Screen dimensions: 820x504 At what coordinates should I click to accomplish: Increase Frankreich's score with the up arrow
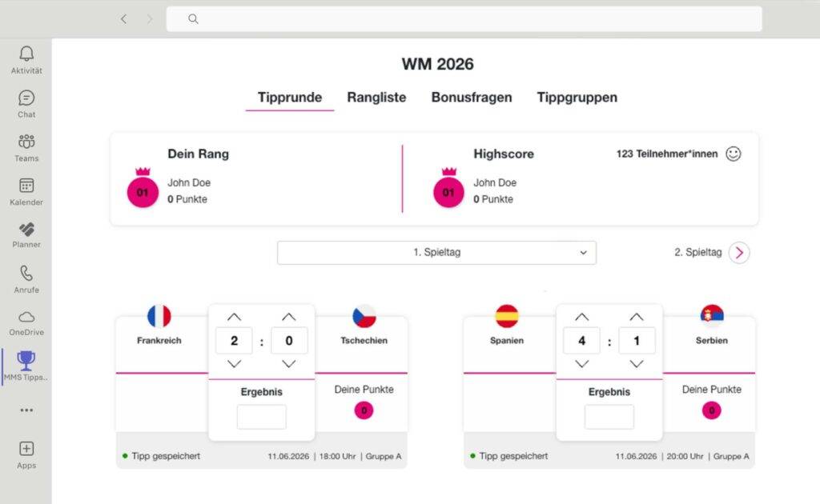tap(234, 317)
